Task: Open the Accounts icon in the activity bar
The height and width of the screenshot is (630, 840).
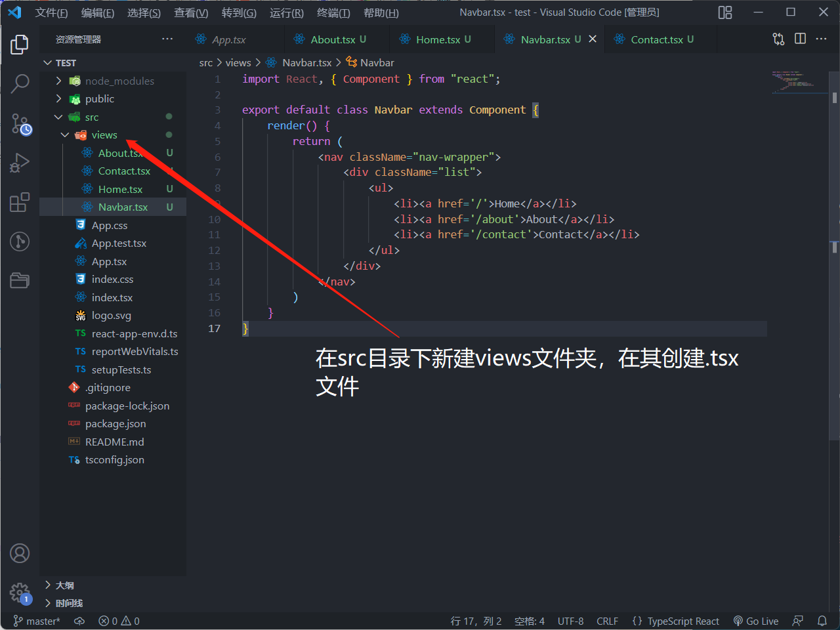Action: click(x=19, y=553)
